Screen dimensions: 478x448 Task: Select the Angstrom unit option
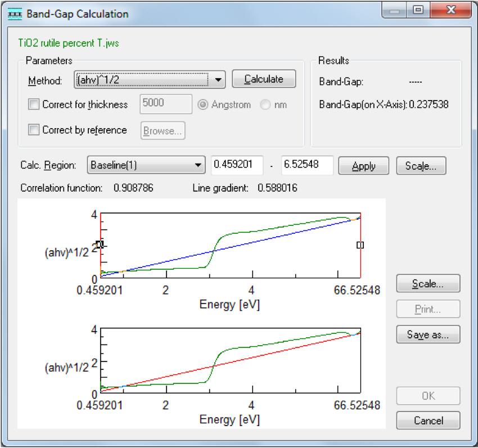[x=203, y=105]
